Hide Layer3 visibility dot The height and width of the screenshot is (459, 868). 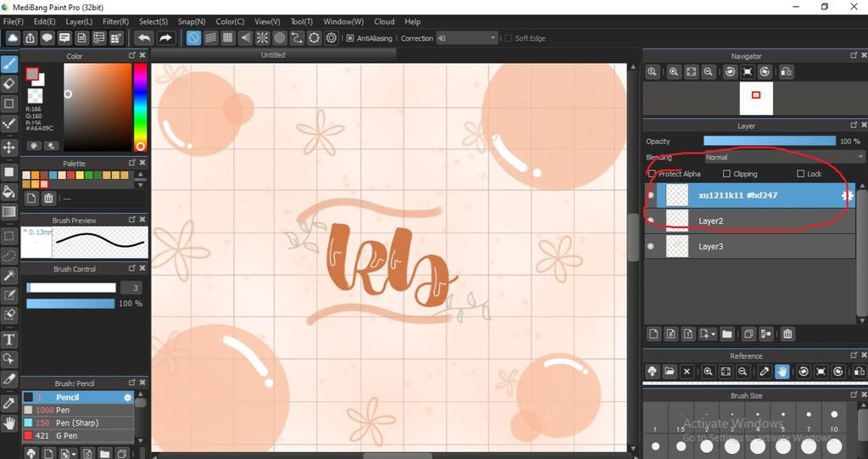(651, 246)
